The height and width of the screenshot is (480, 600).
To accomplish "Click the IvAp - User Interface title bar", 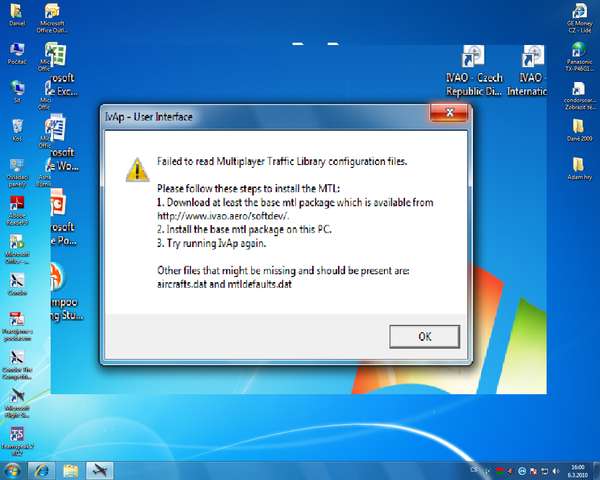I will (264, 116).
